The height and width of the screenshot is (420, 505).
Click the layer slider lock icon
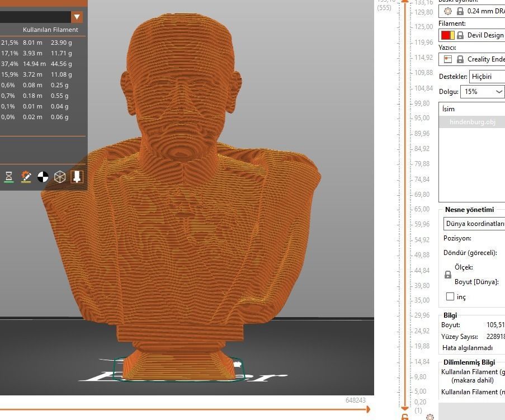pos(405,417)
